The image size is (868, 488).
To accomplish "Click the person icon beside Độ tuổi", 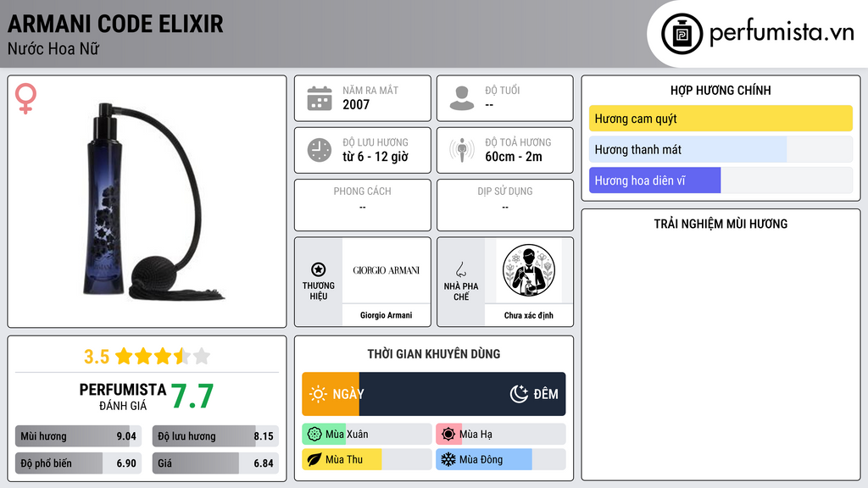I will tap(462, 98).
